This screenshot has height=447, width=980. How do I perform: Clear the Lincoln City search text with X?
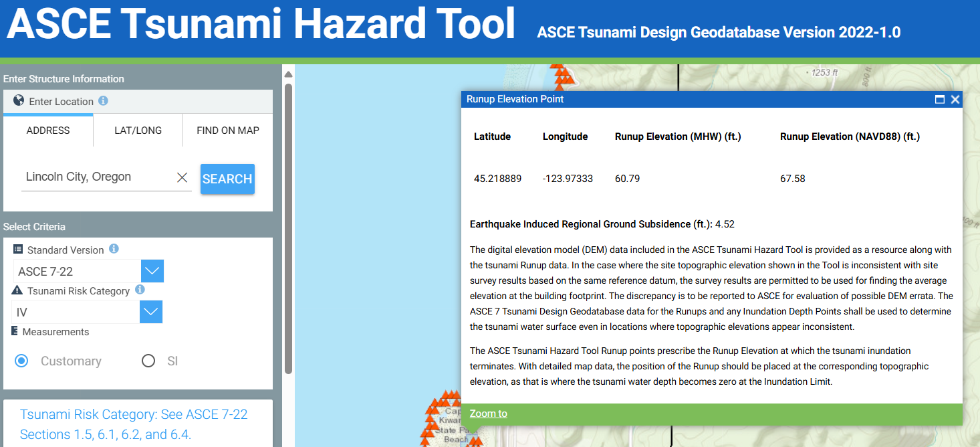click(x=182, y=177)
